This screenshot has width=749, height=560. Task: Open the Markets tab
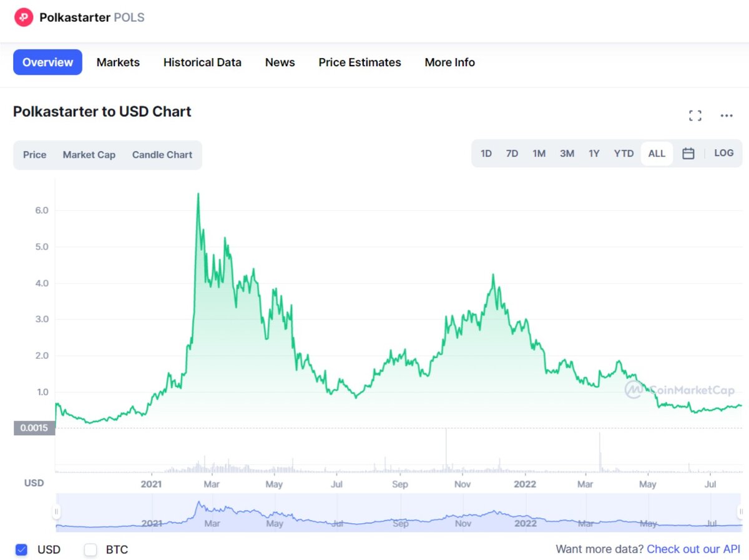(x=118, y=62)
